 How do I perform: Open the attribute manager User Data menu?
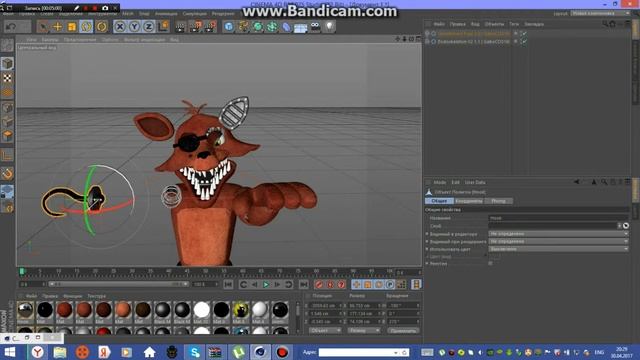coord(475,182)
